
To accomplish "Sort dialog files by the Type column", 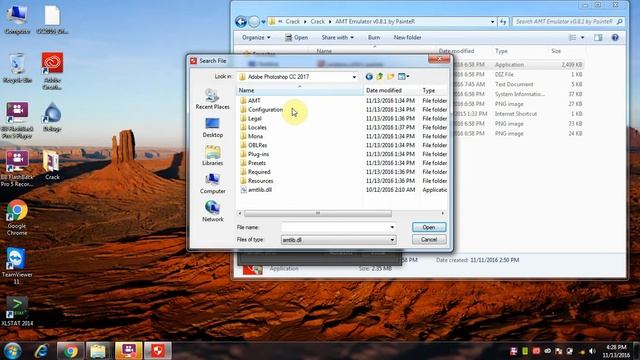I will coord(434,90).
